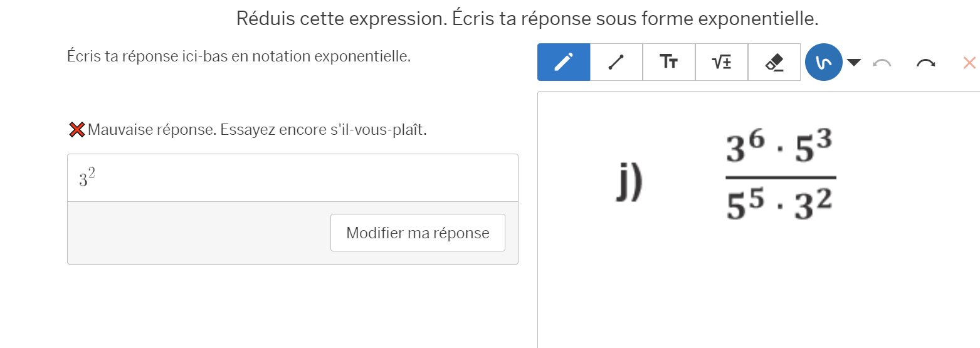Screen dimensions: 980x348
Task: Click the "Mauvaise réponse" feedback message
Action: click(261, 130)
